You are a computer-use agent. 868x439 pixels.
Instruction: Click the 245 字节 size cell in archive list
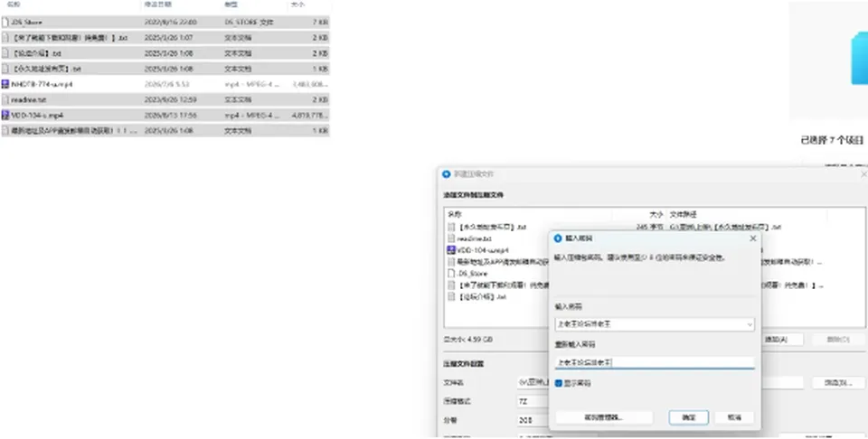tap(649, 227)
